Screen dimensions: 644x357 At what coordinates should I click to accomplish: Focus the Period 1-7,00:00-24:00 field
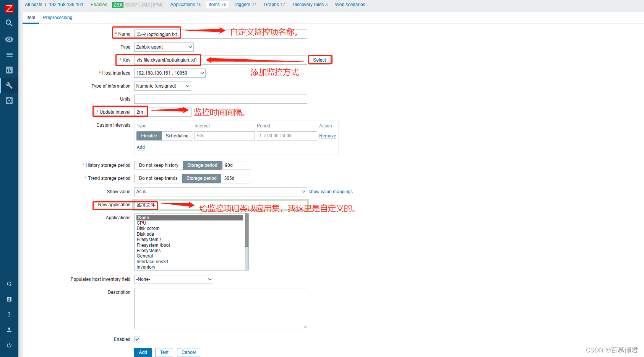click(x=287, y=136)
